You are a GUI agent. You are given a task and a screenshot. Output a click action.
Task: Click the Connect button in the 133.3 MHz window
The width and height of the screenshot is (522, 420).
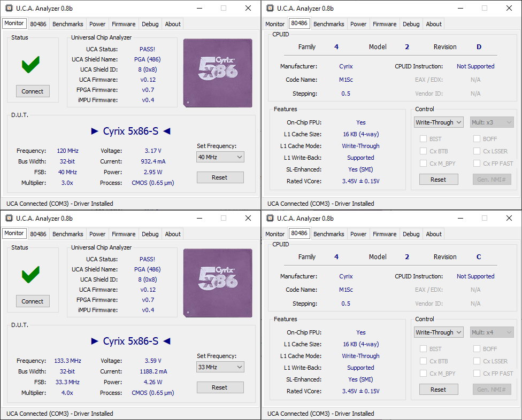33,301
